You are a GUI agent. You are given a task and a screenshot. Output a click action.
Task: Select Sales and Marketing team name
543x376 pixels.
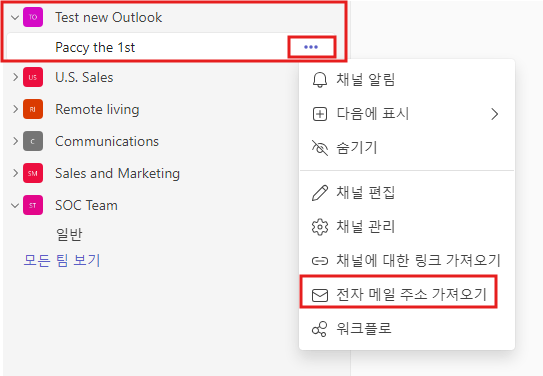(117, 173)
